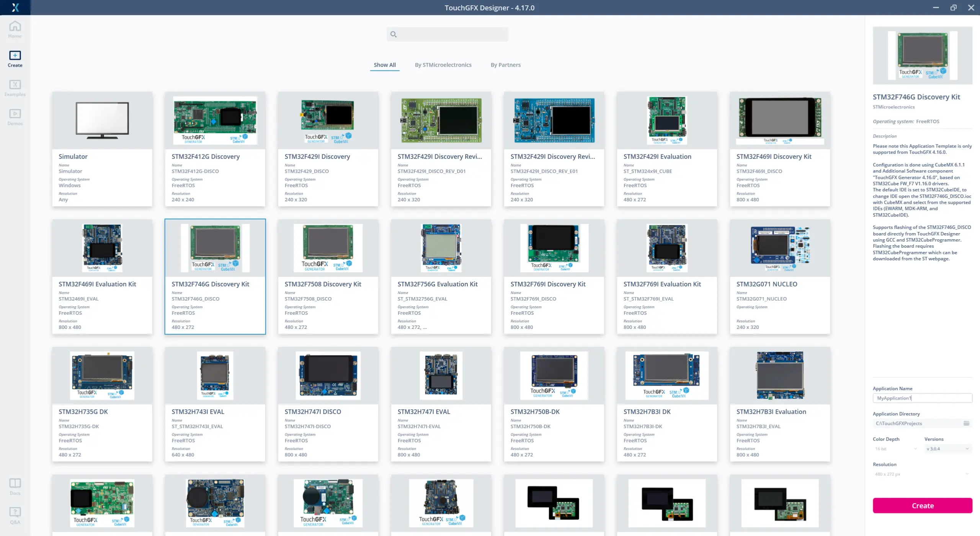Pick the STM32G071 NUCLEO template
This screenshot has height=536, width=980.
[x=780, y=276]
